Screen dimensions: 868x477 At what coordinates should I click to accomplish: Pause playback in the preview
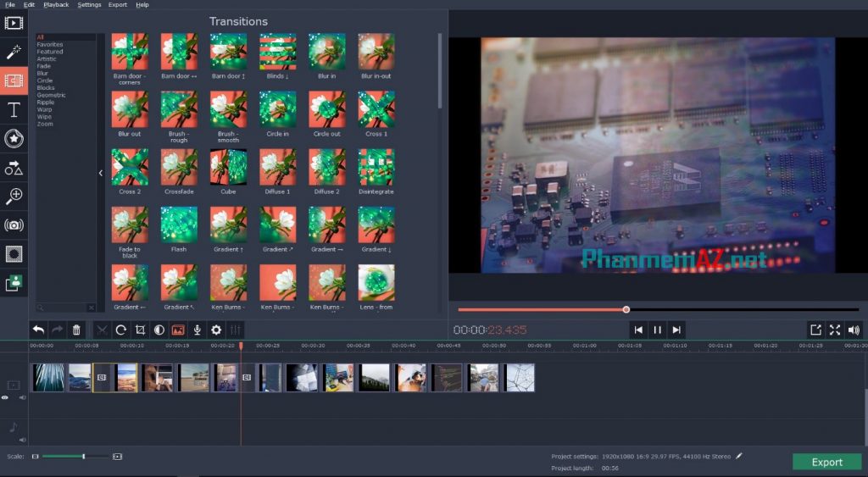pos(657,330)
